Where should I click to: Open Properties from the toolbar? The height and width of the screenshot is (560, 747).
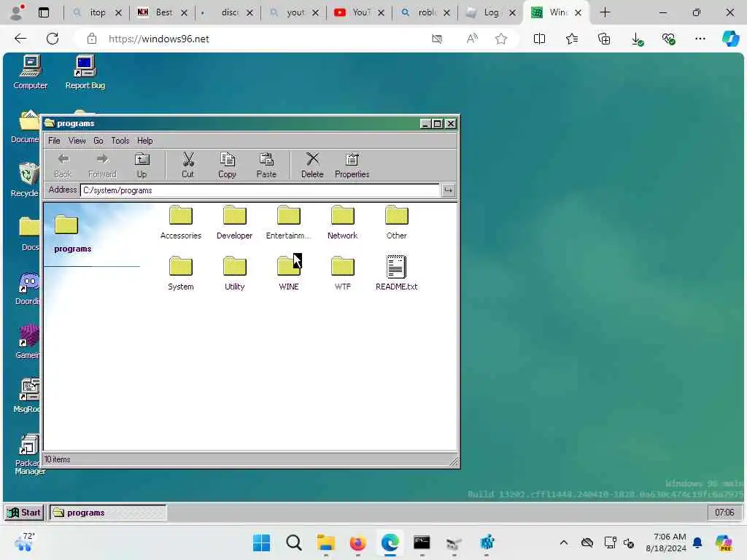[352, 166]
